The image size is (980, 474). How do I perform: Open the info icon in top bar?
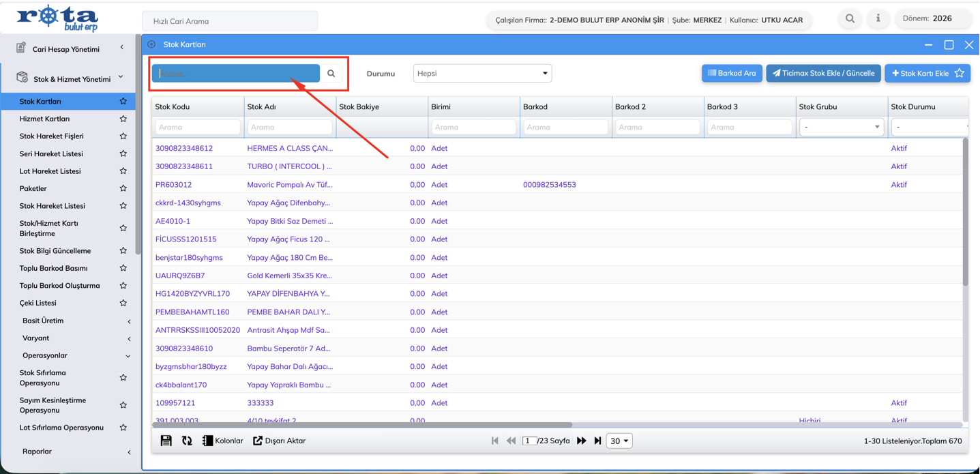pyautogui.click(x=878, y=18)
